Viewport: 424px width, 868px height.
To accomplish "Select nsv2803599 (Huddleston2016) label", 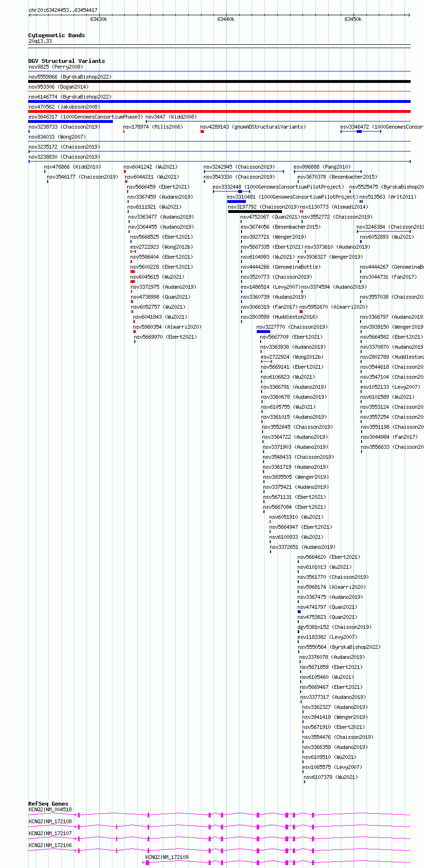I will pos(279,317).
